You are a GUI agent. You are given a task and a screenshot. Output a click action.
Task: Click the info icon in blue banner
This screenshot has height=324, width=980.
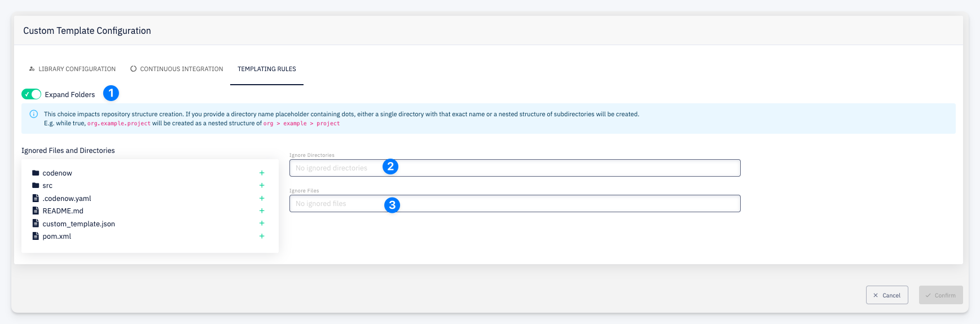(x=33, y=114)
